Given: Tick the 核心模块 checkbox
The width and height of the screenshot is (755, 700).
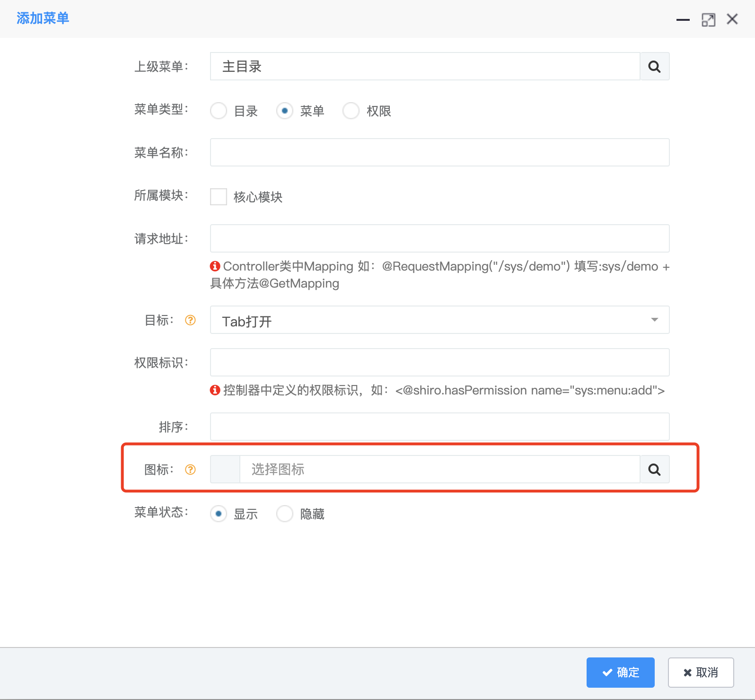Looking at the screenshot, I should pos(219,197).
